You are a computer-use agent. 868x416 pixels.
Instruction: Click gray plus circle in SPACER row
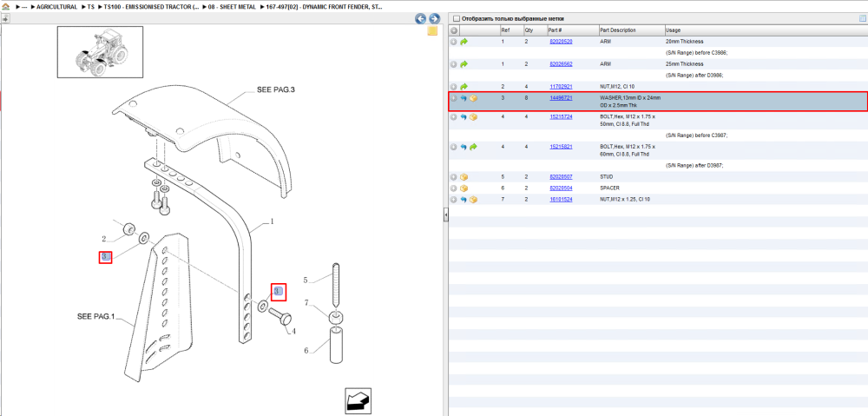pos(454,188)
